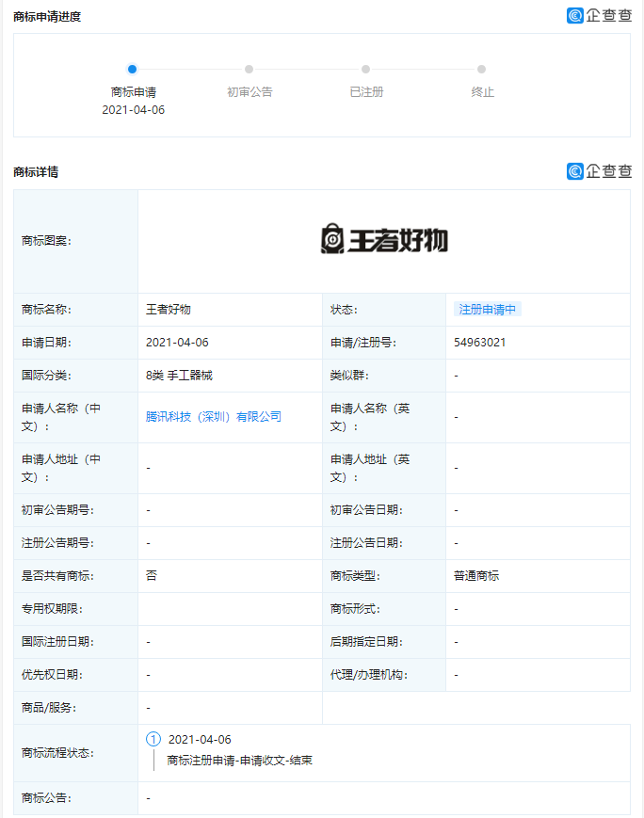This screenshot has height=818, width=644.
Task: Click the 代理/办理机构 label
Action: coord(368,675)
